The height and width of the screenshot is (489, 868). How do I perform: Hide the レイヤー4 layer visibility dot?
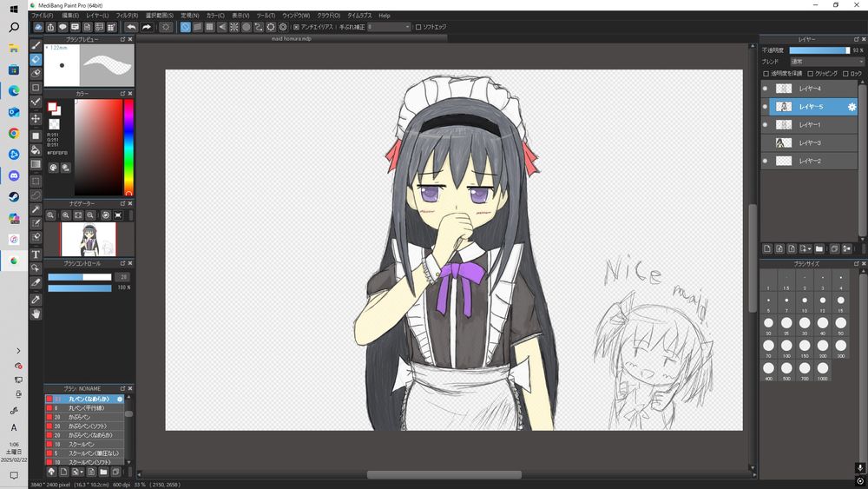point(765,89)
